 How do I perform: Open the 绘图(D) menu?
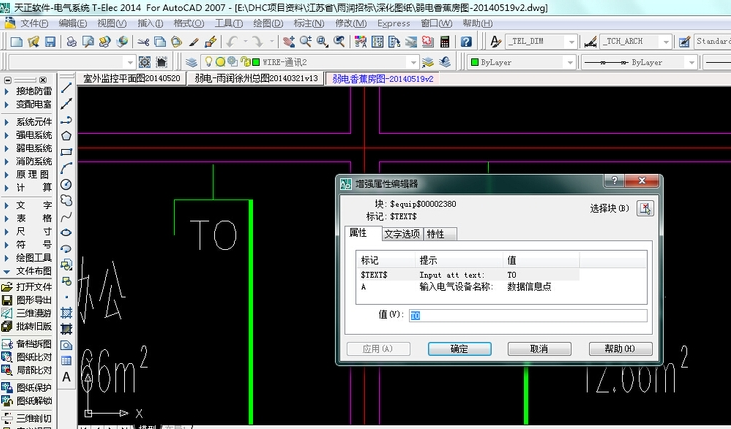click(x=268, y=23)
